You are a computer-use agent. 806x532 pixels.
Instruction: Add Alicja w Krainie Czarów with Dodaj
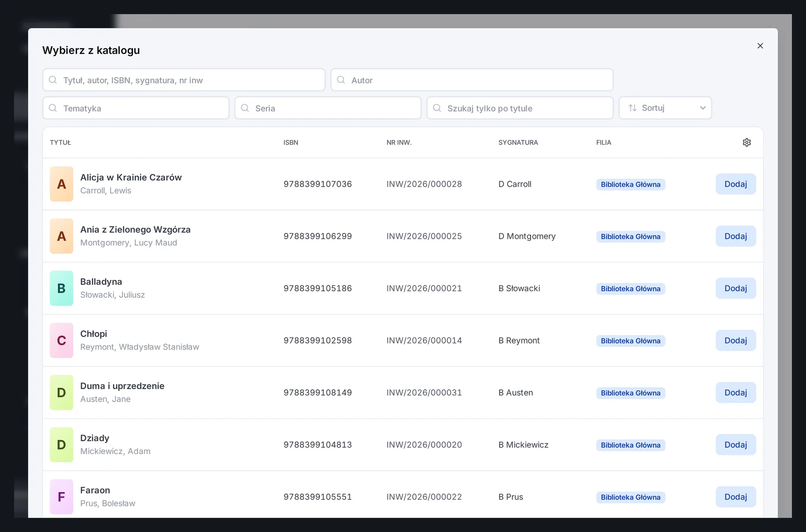click(x=736, y=184)
